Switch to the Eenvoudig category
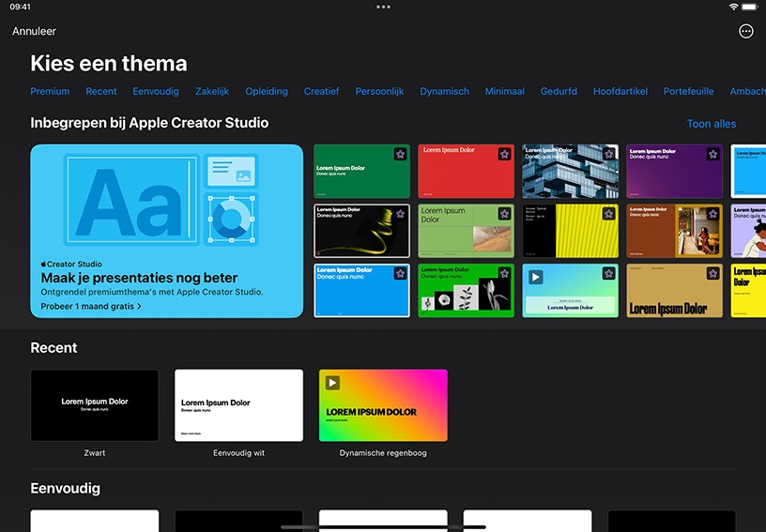Screen dimensions: 766x532 (x=156, y=91)
